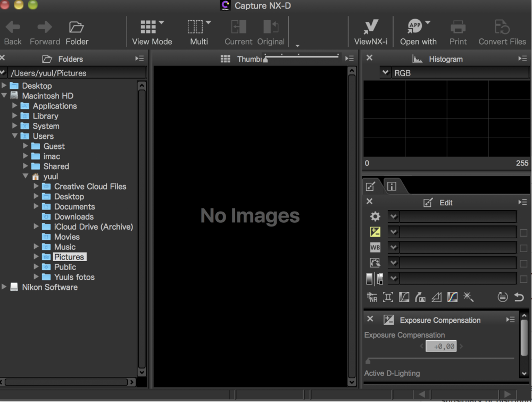Collapse the Macintosh HD tree node
This screenshot has width=532, height=402.
[4, 95]
